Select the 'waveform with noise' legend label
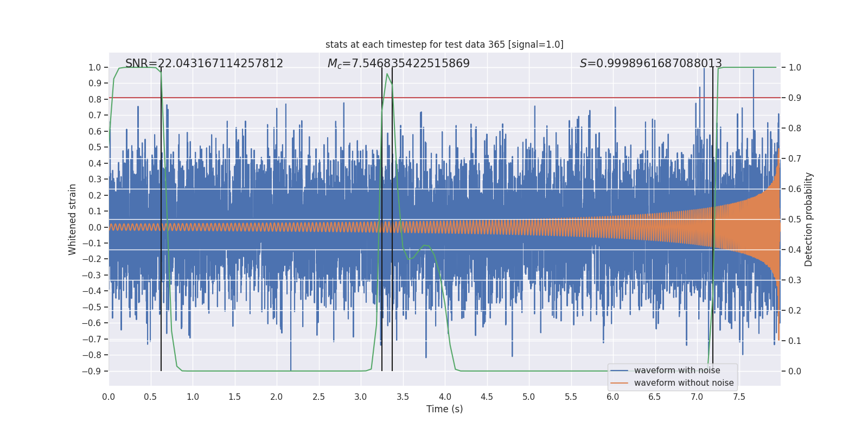The width and height of the screenshot is (868, 434). pyautogui.click(x=677, y=371)
